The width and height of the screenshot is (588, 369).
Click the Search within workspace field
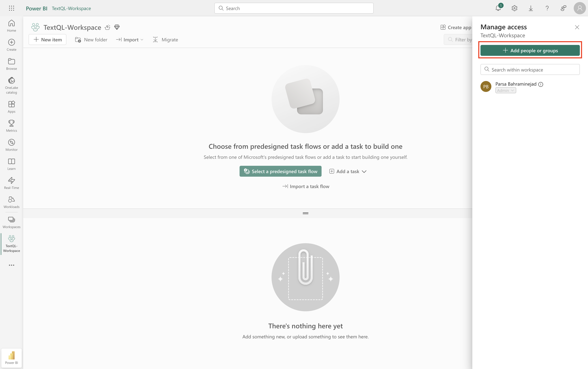click(530, 70)
